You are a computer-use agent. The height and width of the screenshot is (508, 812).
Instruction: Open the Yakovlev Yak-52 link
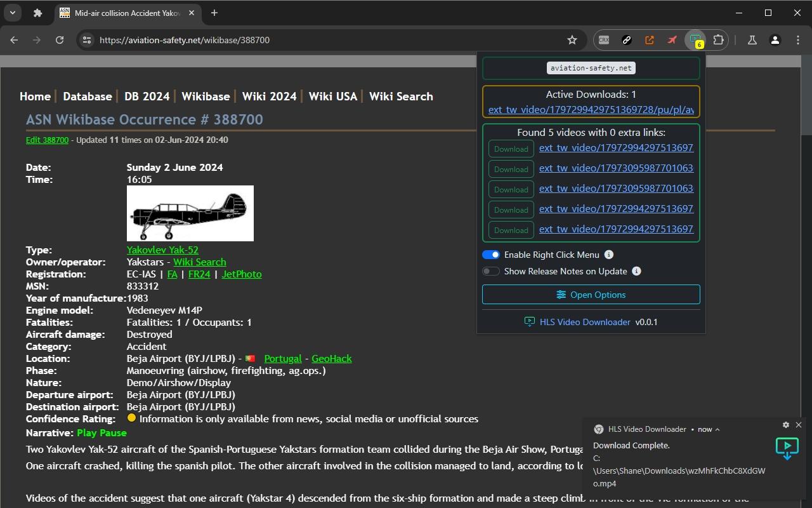[x=162, y=250]
